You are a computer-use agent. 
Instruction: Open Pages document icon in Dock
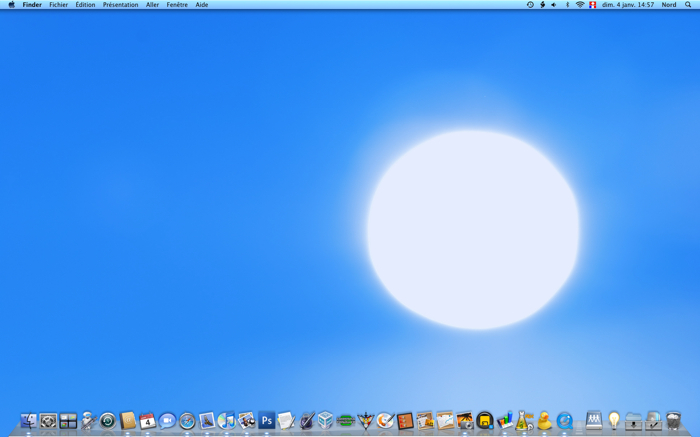[x=425, y=420]
